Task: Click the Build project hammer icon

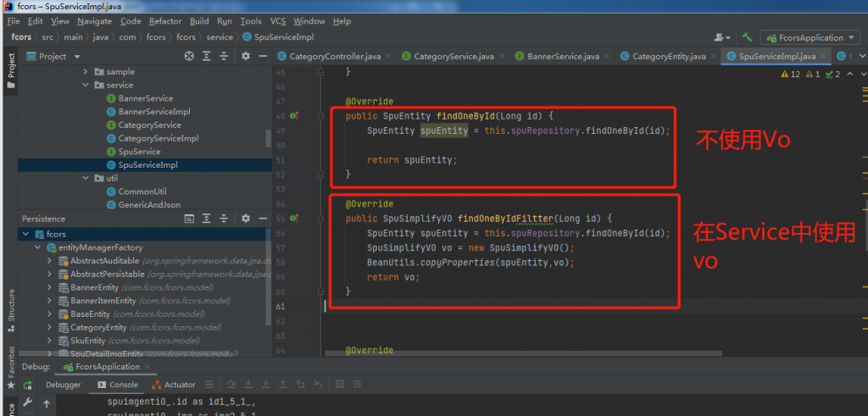Action: tap(748, 37)
